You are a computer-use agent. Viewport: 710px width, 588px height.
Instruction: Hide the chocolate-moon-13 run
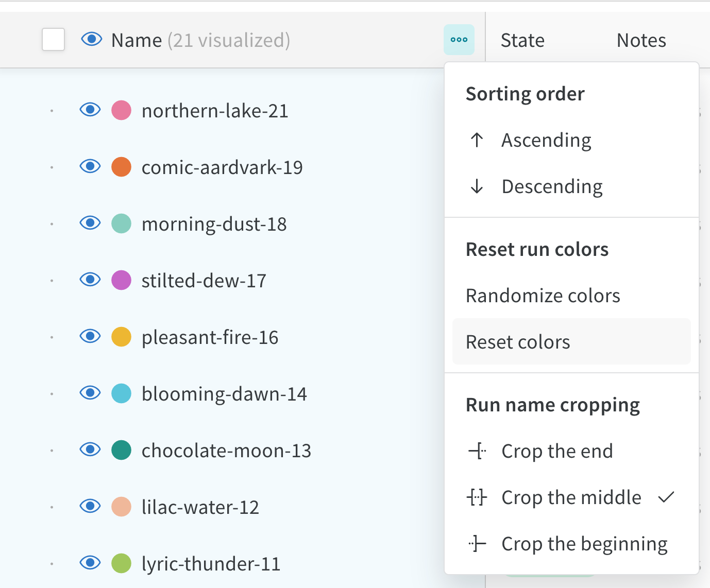[x=90, y=449]
